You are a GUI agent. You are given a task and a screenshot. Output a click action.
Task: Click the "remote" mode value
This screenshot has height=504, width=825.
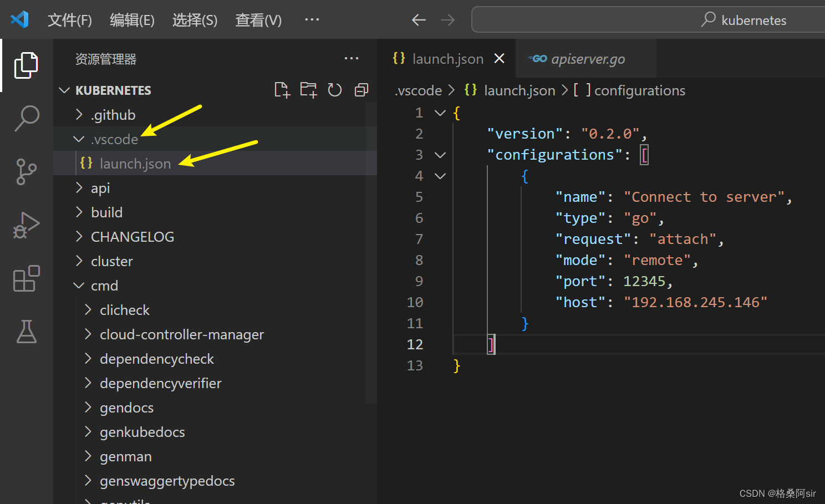click(658, 260)
